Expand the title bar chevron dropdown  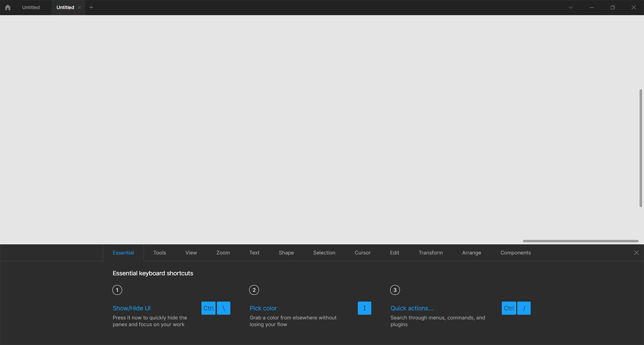tap(570, 8)
